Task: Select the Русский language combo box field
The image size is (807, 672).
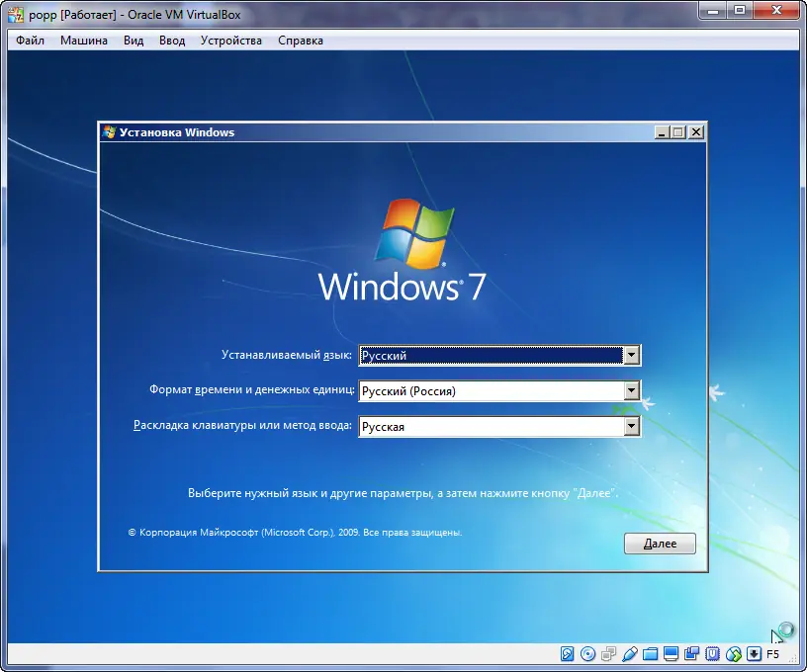Action: click(x=499, y=356)
